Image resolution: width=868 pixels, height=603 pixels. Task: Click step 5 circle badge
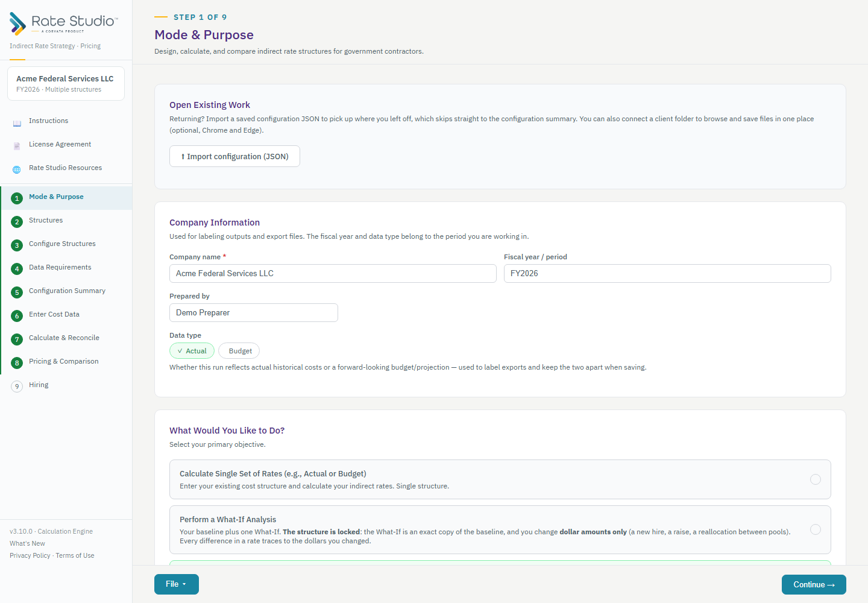17,292
